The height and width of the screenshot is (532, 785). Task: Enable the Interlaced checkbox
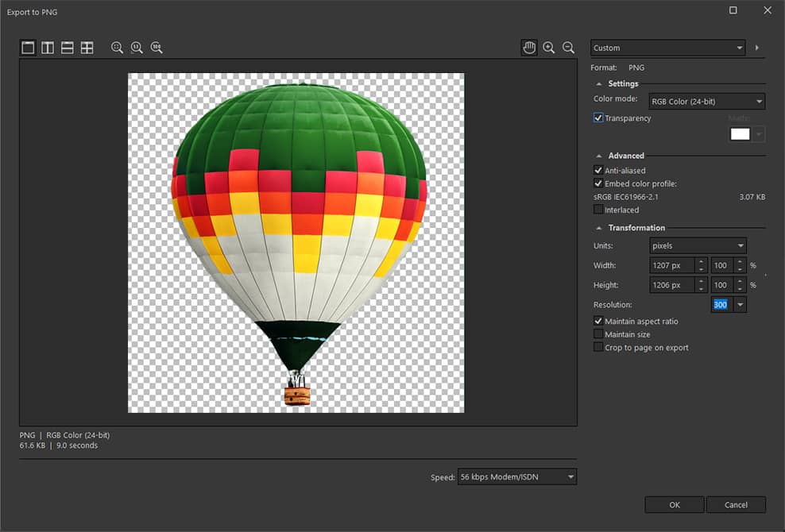598,210
